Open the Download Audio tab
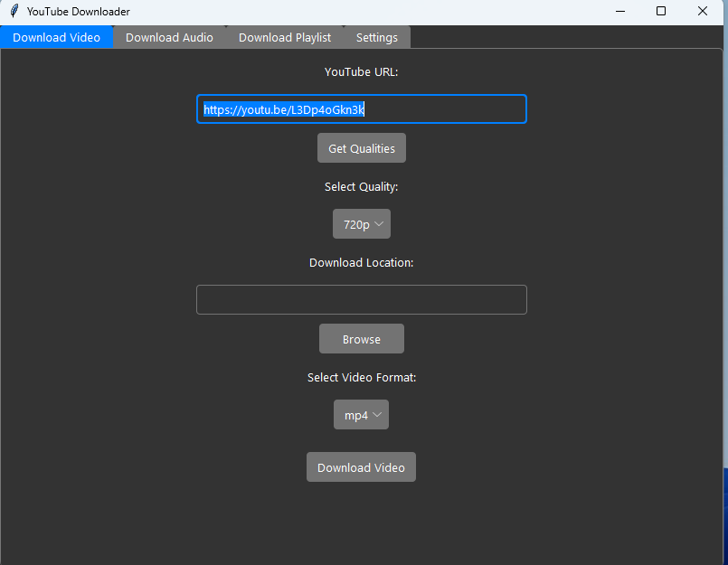Screen dimensions: 728x565 coord(169,37)
